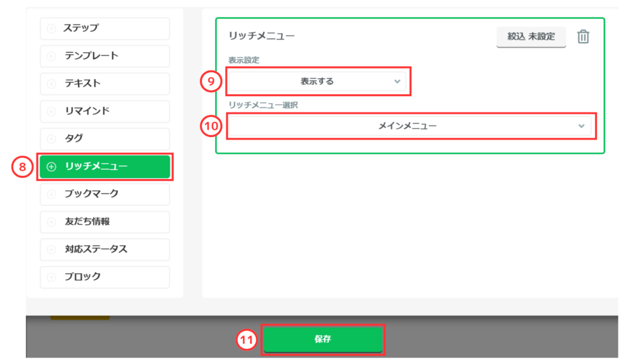Expand chevron on リッチメニュー選択 dropdown
This screenshot has width=644, height=362.
[581, 126]
